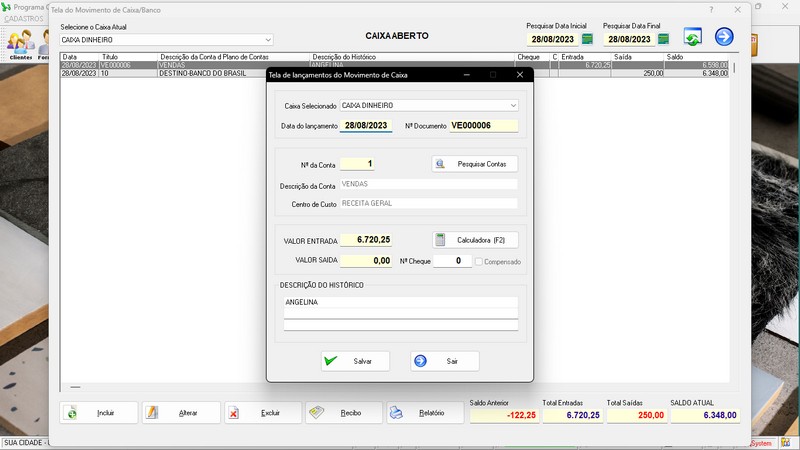This screenshot has height=450, width=800.
Task: Click the green refresh icon button
Action: point(692,37)
